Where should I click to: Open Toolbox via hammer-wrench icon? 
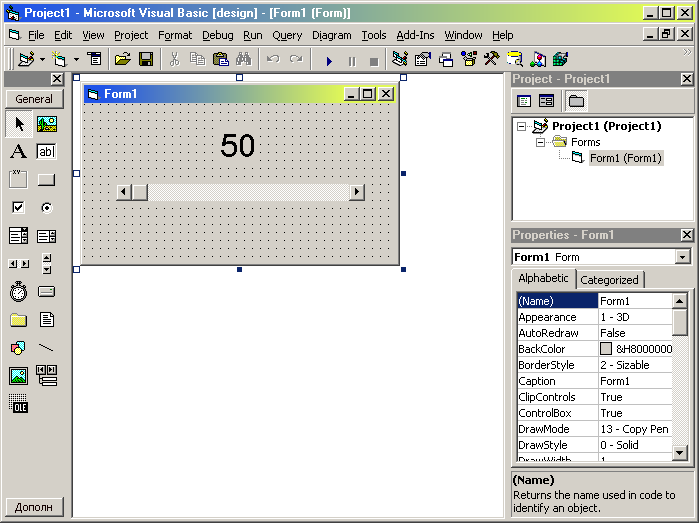coord(492,59)
